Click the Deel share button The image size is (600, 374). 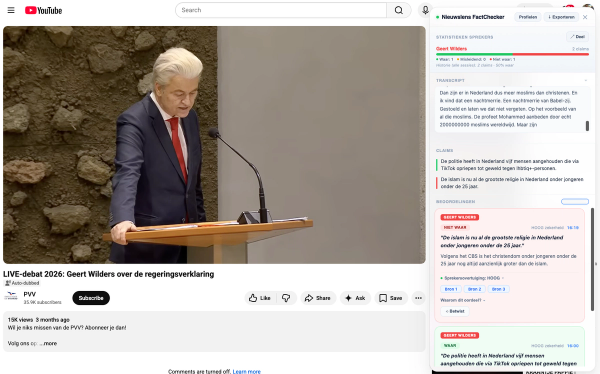(x=577, y=37)
